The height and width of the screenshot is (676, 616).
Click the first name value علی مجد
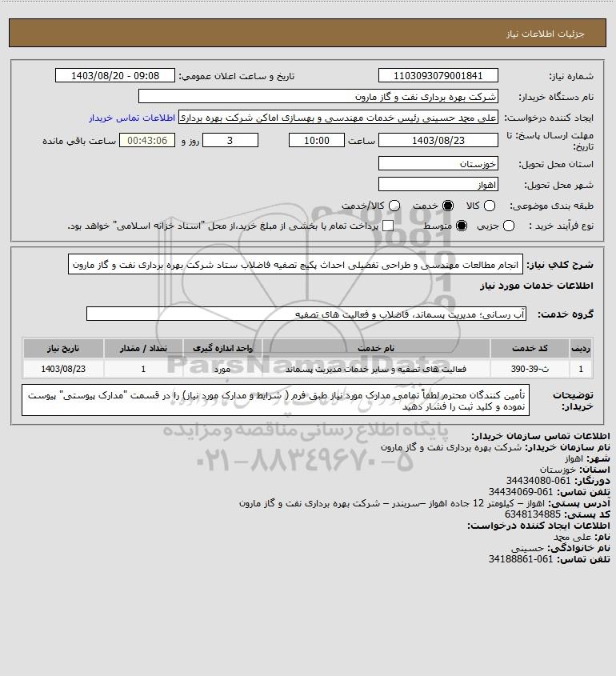(x=572, y=537)
